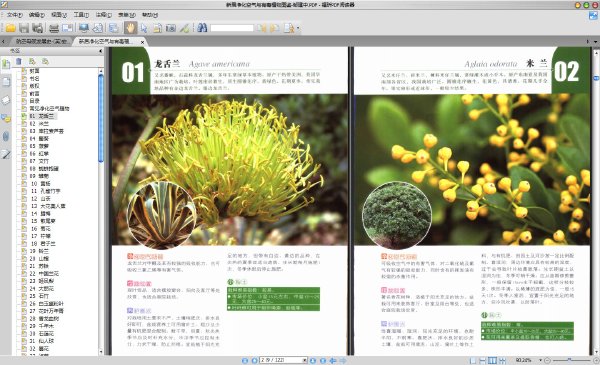Click the binoculars search icon
Viewport: 600px width, 365px height.
click(202, 28)
